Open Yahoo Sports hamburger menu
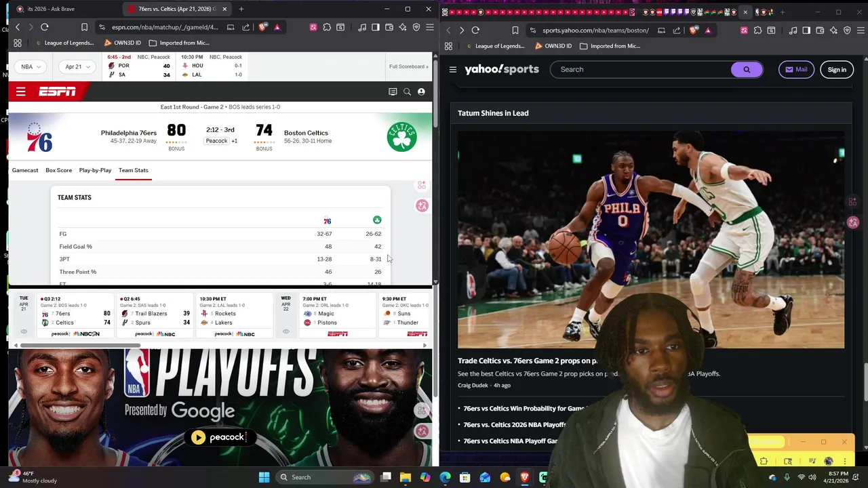The height and width of the screenshot is (488, 868). [453, 69]
